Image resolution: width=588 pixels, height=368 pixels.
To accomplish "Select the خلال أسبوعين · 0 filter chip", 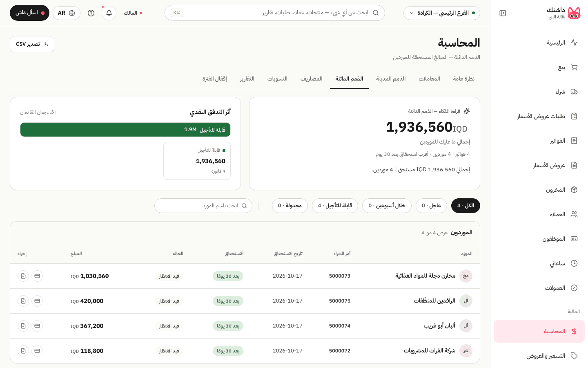I will pos(387,206).
